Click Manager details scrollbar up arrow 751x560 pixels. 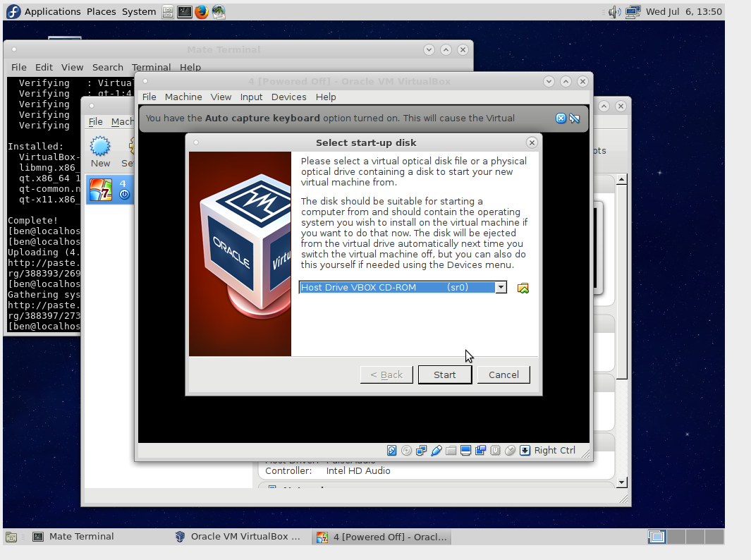(x=622, y=180)
